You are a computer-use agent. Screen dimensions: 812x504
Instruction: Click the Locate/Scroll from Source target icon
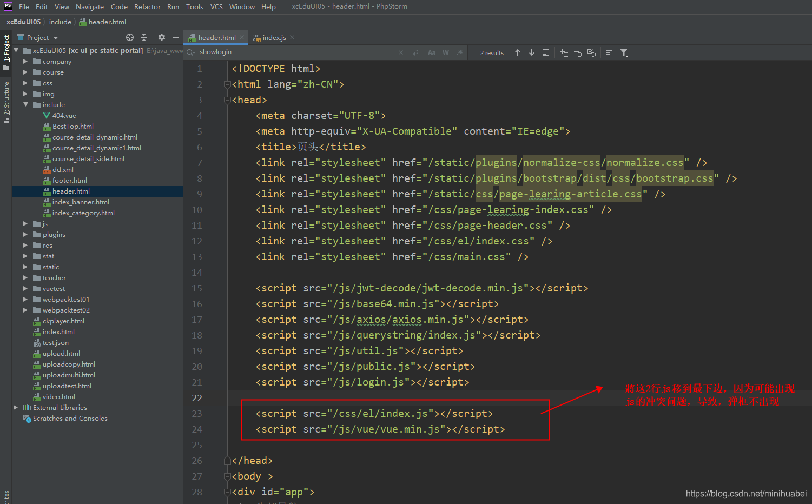(130, 37)
